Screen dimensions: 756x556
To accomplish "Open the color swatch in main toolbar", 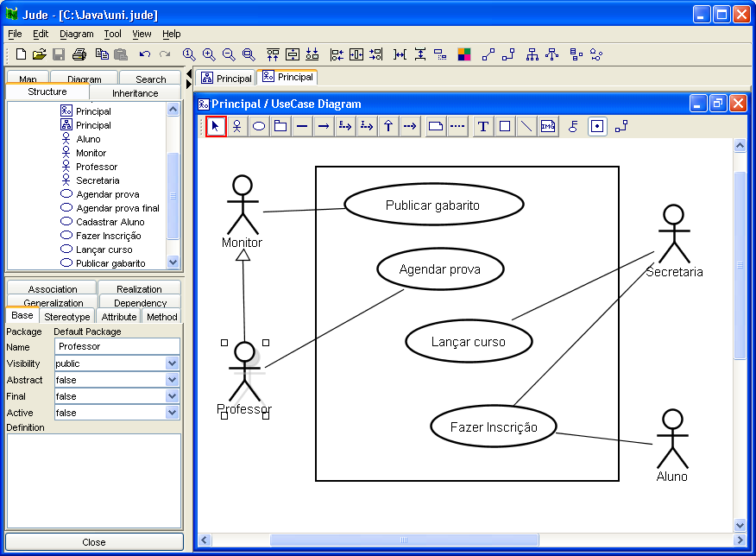I will 464,54.
